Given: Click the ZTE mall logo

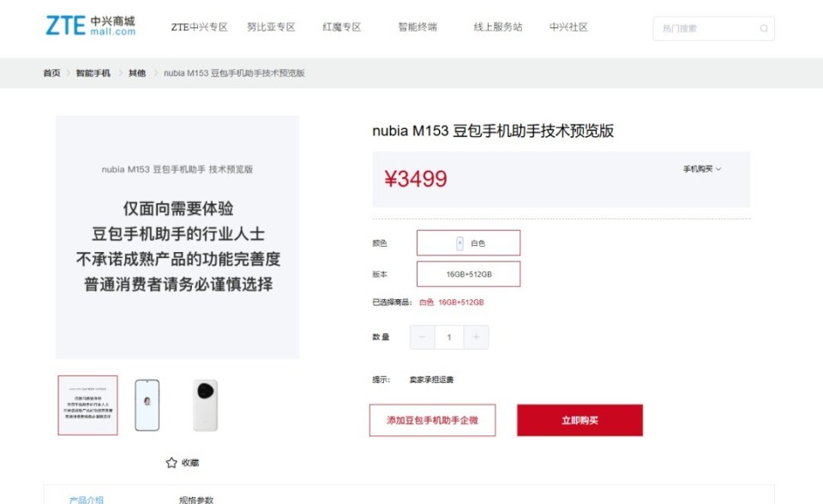Looking at the screenshot, I should pos(88,26).
